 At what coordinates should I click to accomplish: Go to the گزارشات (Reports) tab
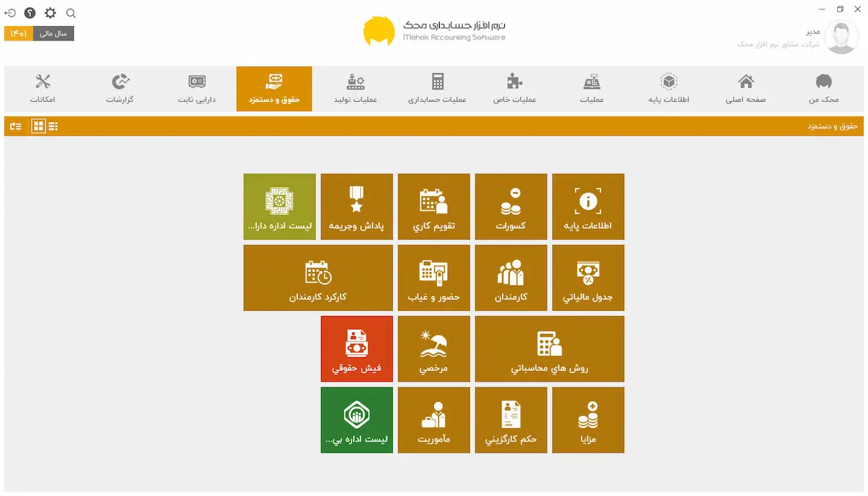point(120,89)
